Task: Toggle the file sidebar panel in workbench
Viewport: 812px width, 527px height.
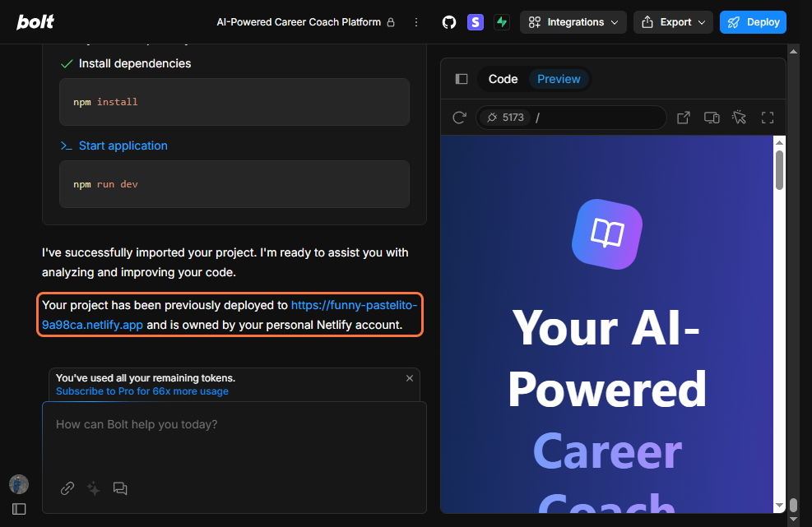Action: [x=462, y=79]
